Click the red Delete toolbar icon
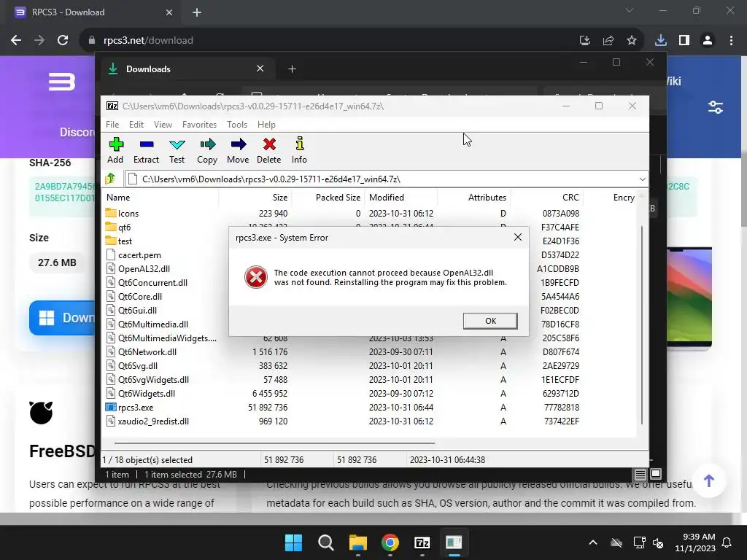The width and height of the screenshot is (747, 560). pyautogui.click(x=269, y=144)
